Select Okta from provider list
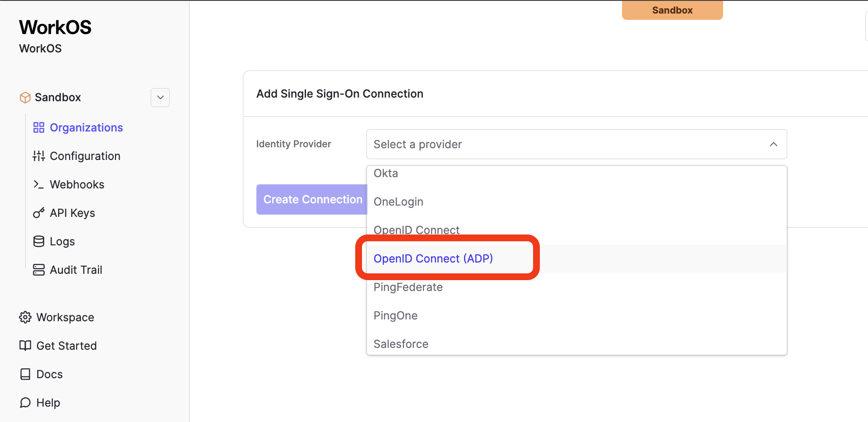 pyautogui.click(x=386, y=173)
